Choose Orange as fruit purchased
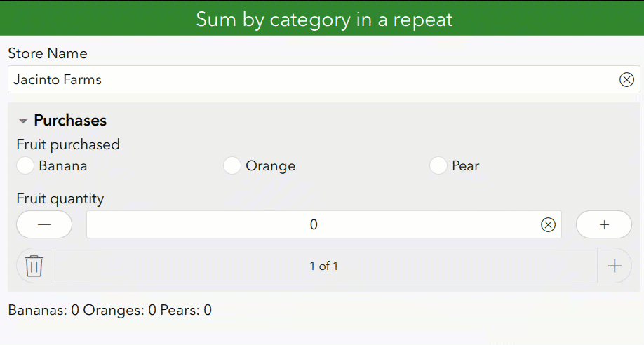Screen dimensions: 644x345 (x=232, y=166)
